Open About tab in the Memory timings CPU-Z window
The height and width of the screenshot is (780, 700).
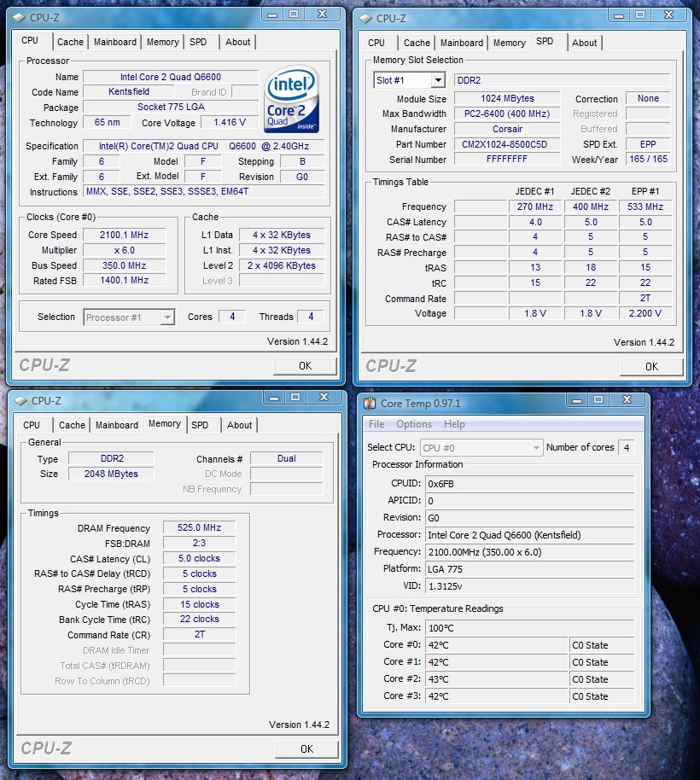pos(240,425)
